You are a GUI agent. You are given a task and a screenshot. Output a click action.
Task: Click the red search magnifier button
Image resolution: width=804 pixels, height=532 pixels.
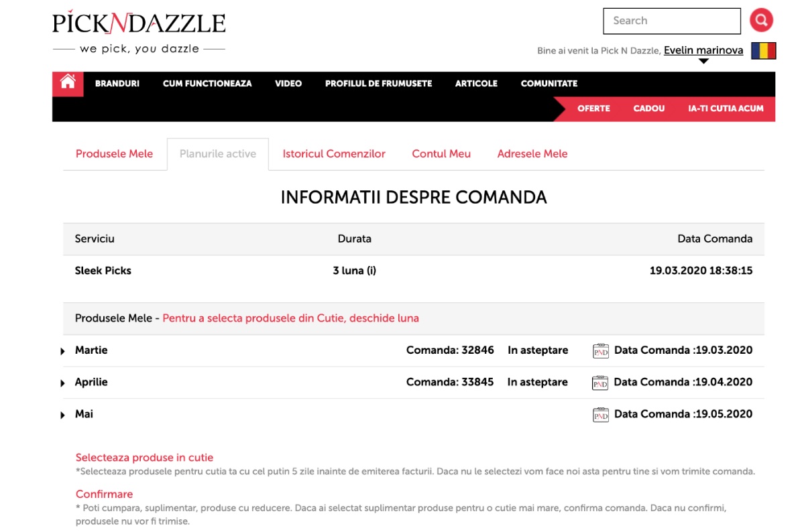tap(762, 21)
